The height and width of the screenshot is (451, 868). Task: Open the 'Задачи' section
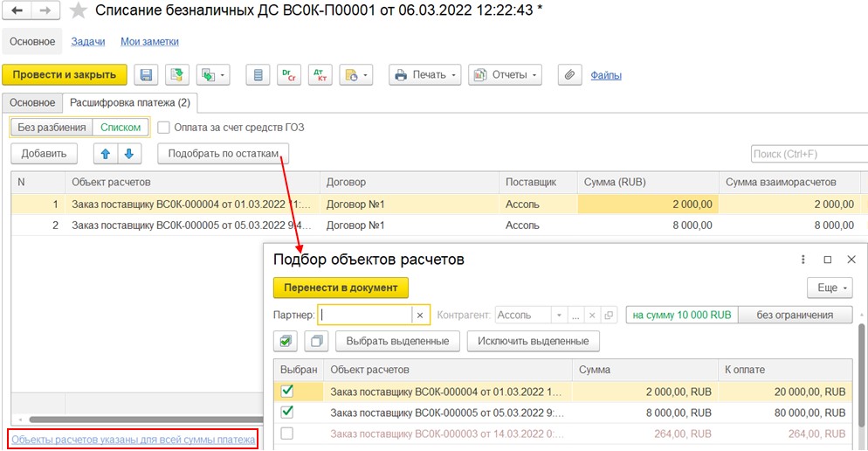coord(87,41)
